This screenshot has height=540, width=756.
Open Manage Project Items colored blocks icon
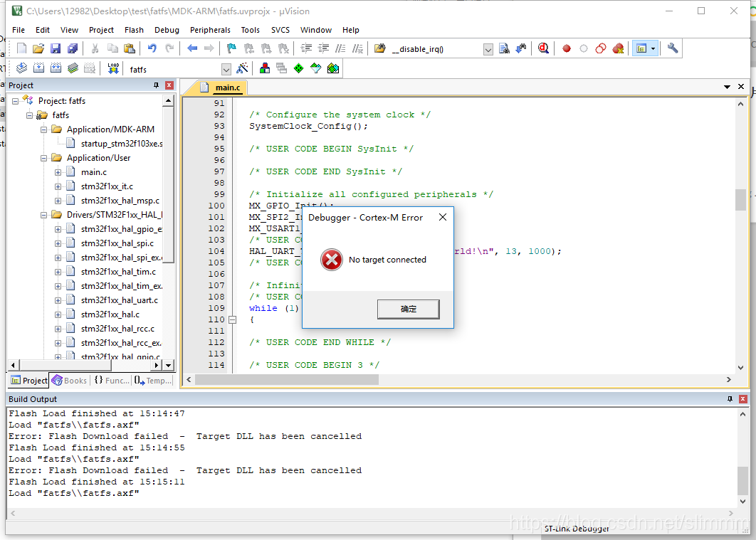point(264,68)
